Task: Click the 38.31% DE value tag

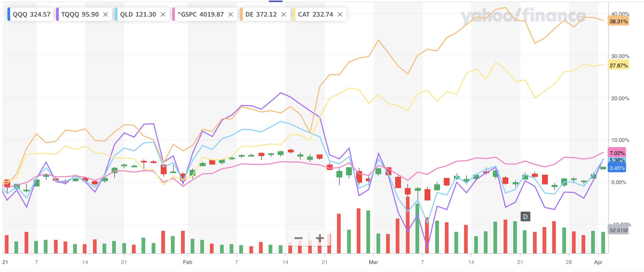Action: 618,21
